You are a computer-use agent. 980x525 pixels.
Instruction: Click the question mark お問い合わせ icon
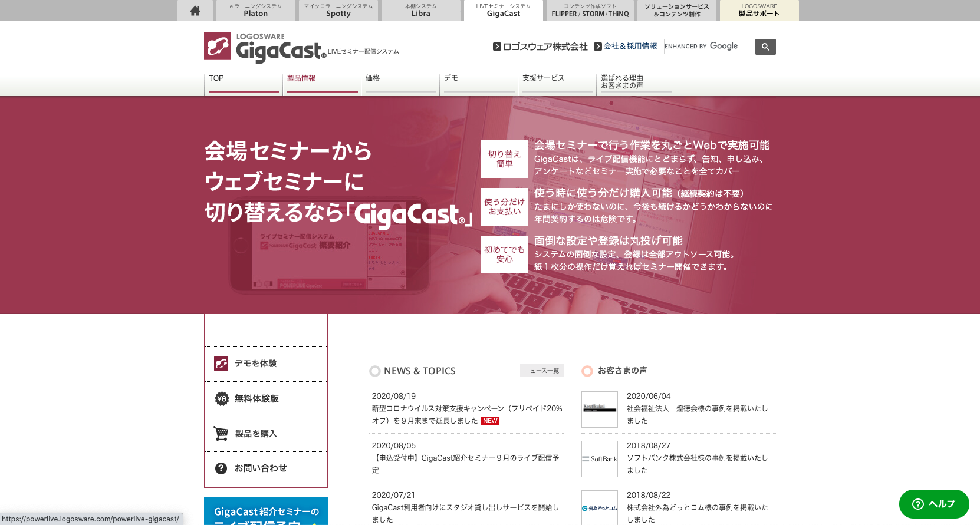(x=221, y=468)
